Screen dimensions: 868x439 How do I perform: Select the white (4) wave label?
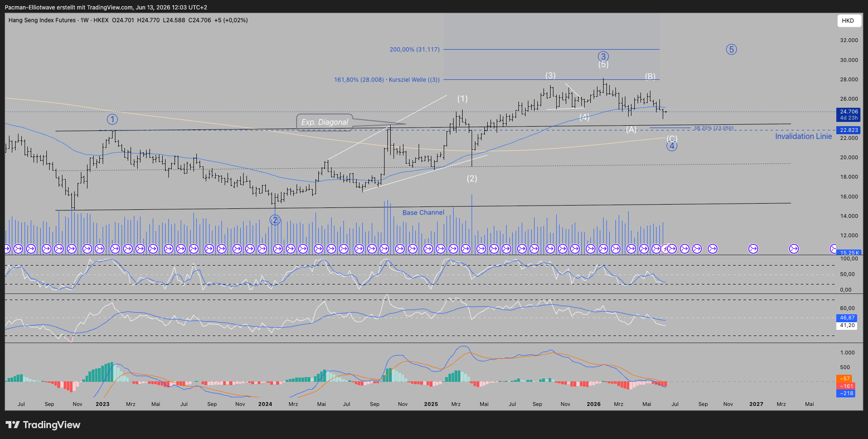point(585,117)
